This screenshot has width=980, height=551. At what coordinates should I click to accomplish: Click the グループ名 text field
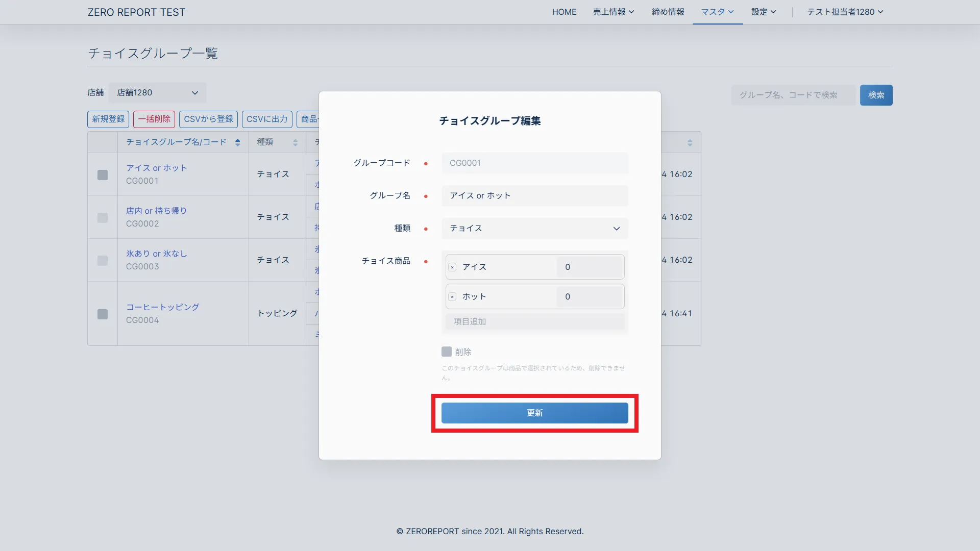pos(534,196)
